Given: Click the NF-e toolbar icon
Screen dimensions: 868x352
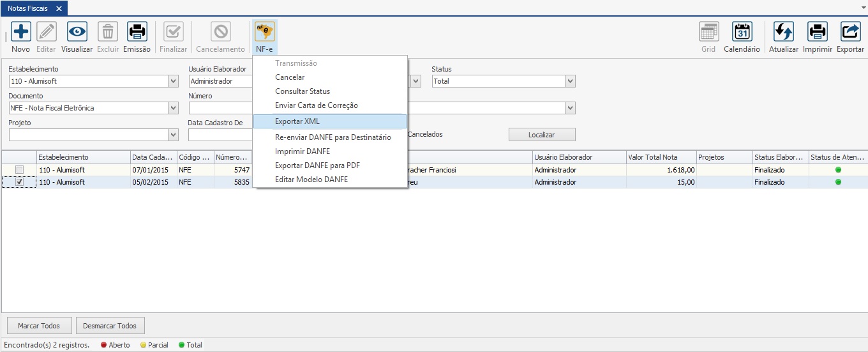Looking at the screenshot, I should tap(264, 31).
